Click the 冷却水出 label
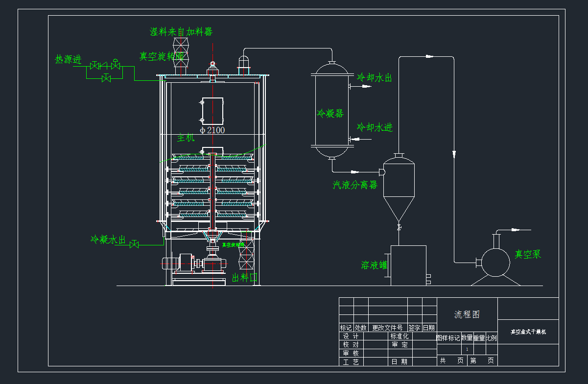This screenshot has height=384, width=588. pos(375,77)
